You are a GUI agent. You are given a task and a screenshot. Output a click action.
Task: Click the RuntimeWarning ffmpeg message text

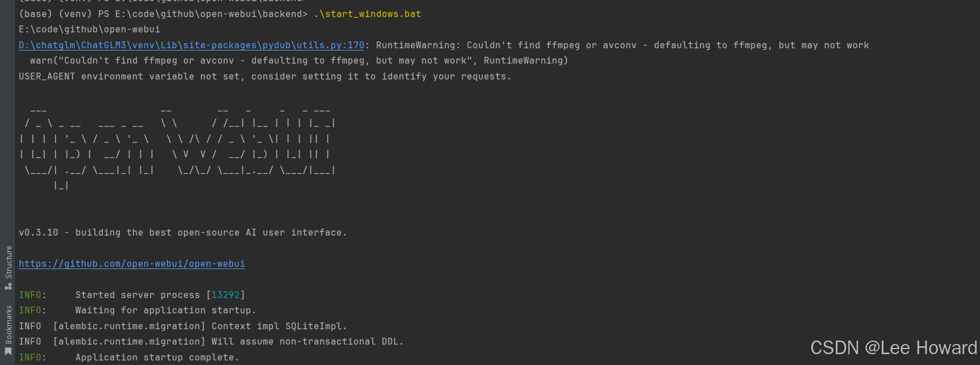point(622,45)
